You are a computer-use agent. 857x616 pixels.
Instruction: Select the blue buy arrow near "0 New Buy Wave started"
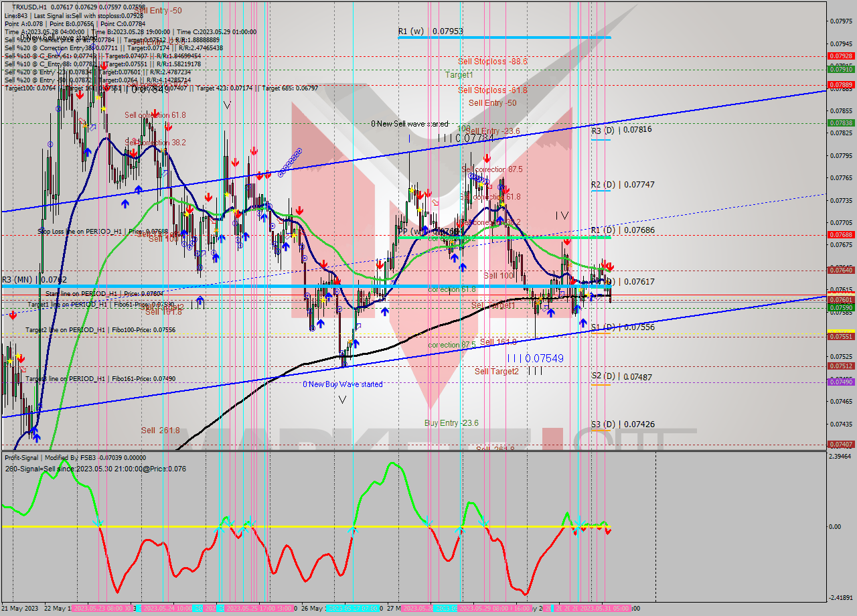356,343
